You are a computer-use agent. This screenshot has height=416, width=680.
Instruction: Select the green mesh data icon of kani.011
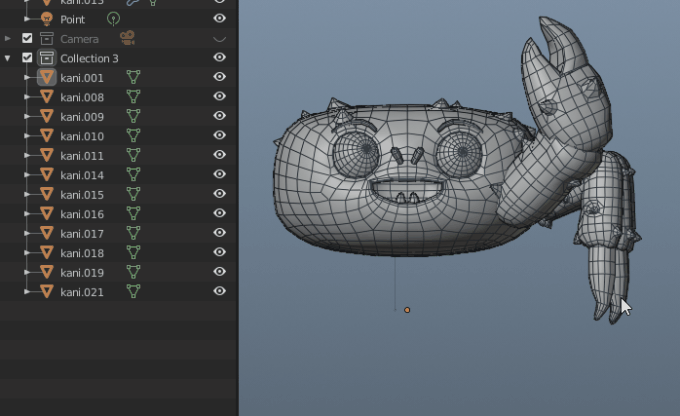pos(134,155)
